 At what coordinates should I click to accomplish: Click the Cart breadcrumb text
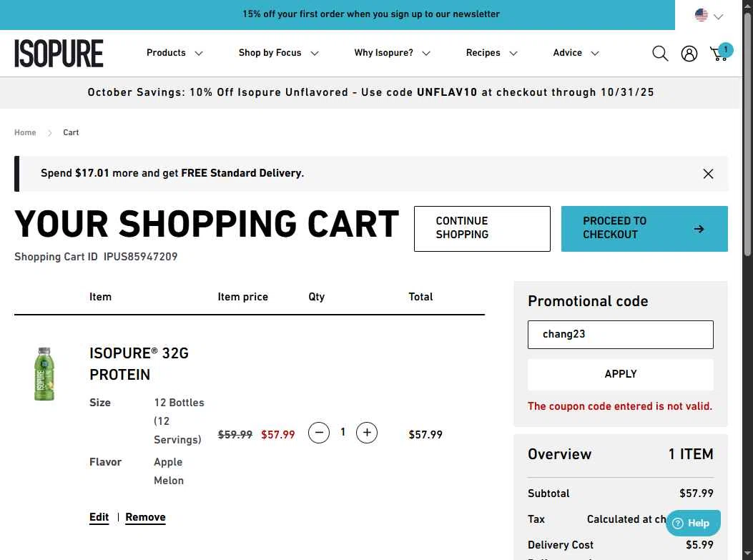(71, 132)
